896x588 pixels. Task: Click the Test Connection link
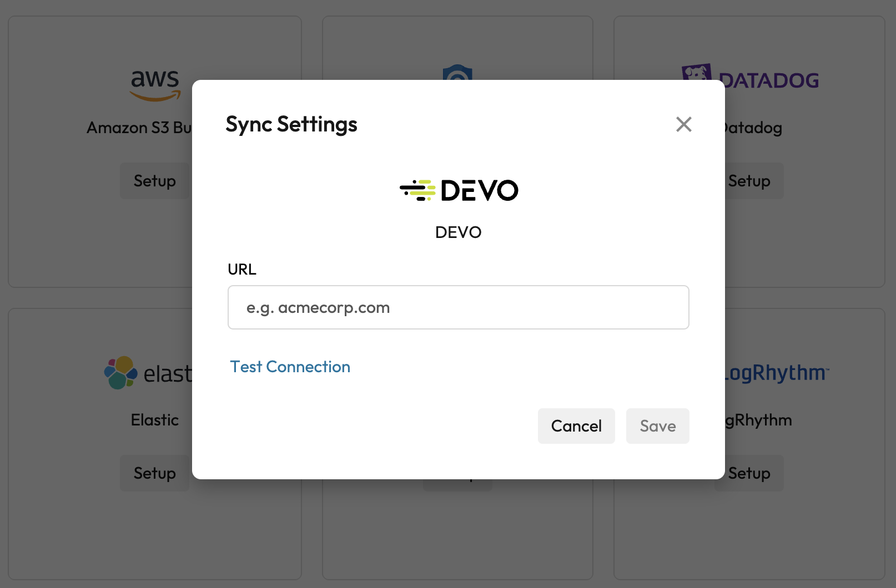point(290,367)
